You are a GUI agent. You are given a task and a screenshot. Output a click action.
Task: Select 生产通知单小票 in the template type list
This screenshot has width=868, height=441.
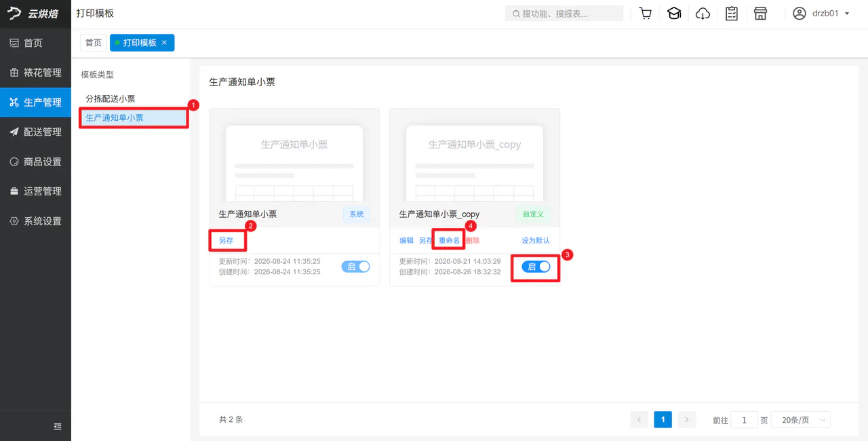(134, 118)
